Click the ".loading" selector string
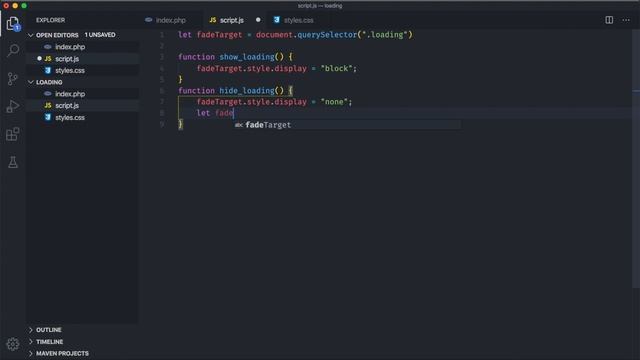This screenshot has height=360, width=640. pos(385,35)
